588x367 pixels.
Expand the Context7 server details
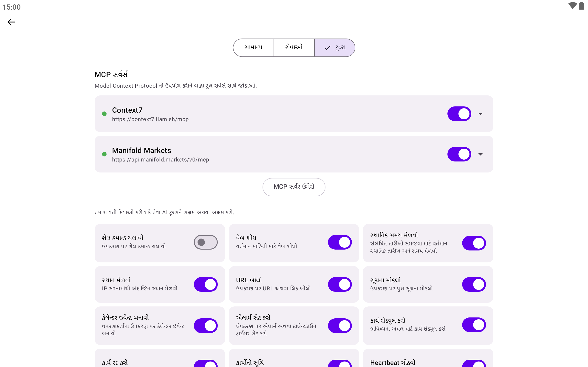click(x=480, y=114)
